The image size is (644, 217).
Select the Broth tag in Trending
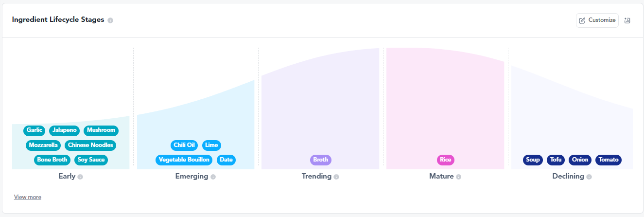tap(320, 160)
